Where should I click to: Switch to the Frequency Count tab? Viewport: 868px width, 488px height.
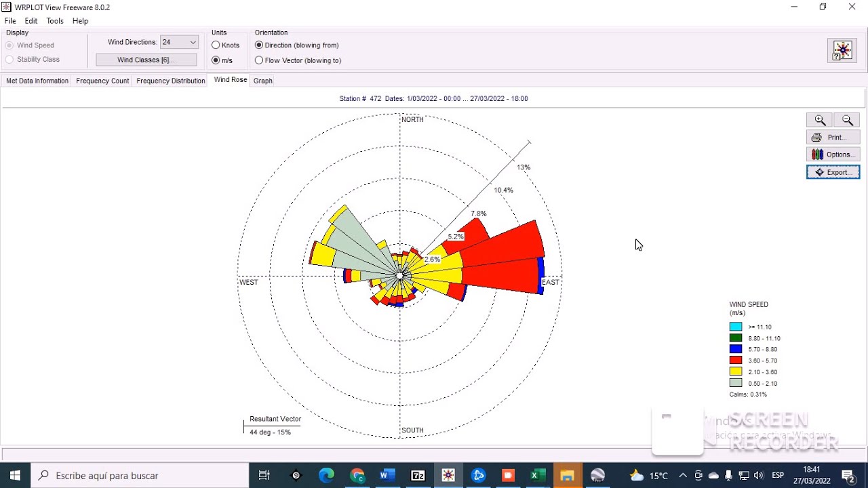(102, 81)
